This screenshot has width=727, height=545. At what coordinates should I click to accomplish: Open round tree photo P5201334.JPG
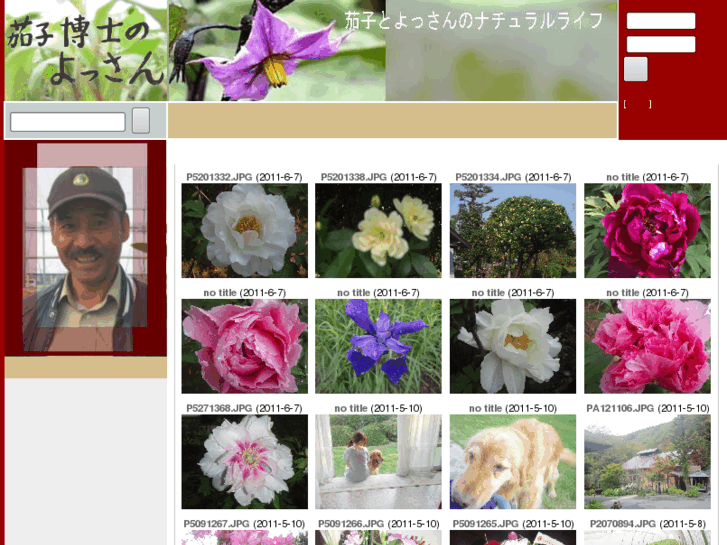513,231
